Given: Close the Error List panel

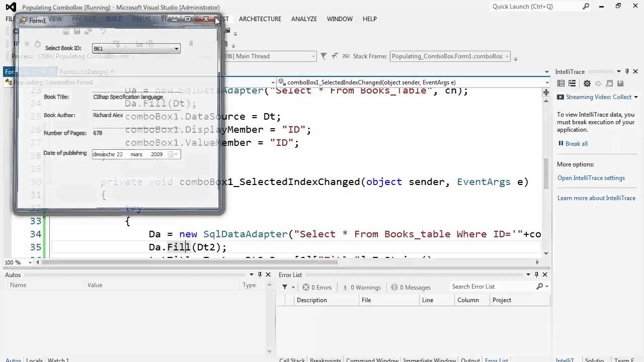Looking at the screenshot, I should (x=545, y=275).
